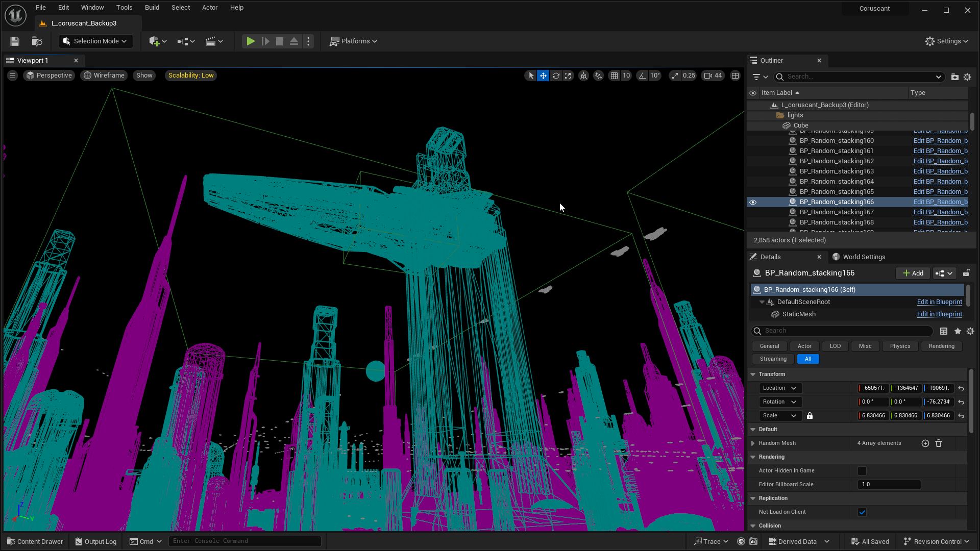
Task: Open the Selection Mode dropdown
Action: (95, 41)
